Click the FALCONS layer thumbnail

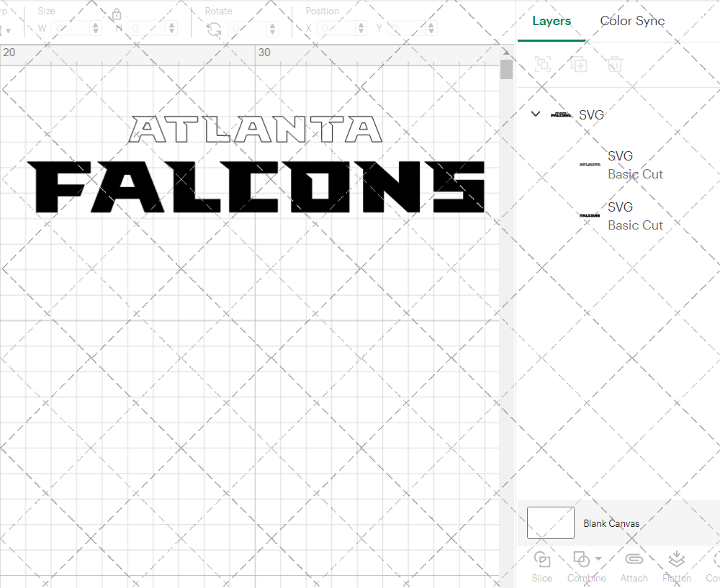click(x=590, y=215)
